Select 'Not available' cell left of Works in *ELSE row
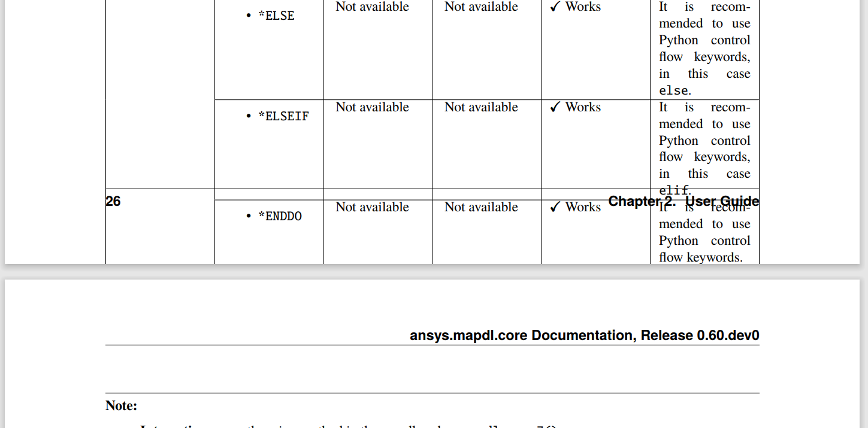 [x=481, y=7]
